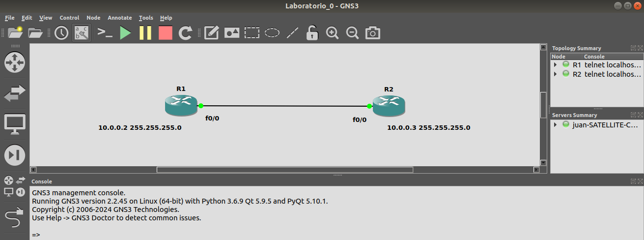
Task: Click the R1 label on canvas
Action: [x=181, y=89]
